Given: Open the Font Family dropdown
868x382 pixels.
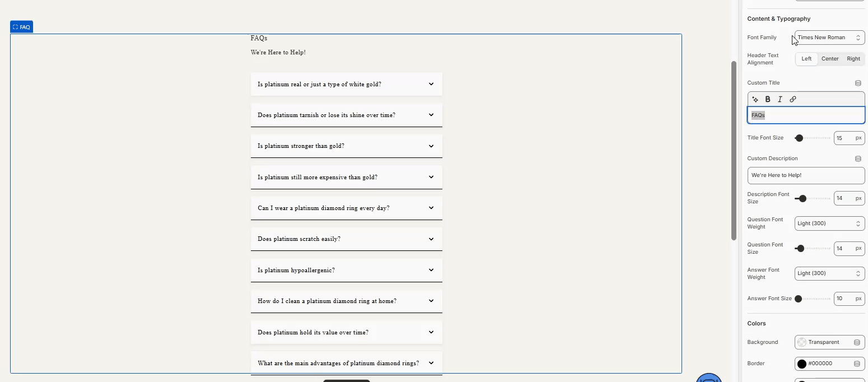Looking at the screenshot, I should tap(829, 38).
